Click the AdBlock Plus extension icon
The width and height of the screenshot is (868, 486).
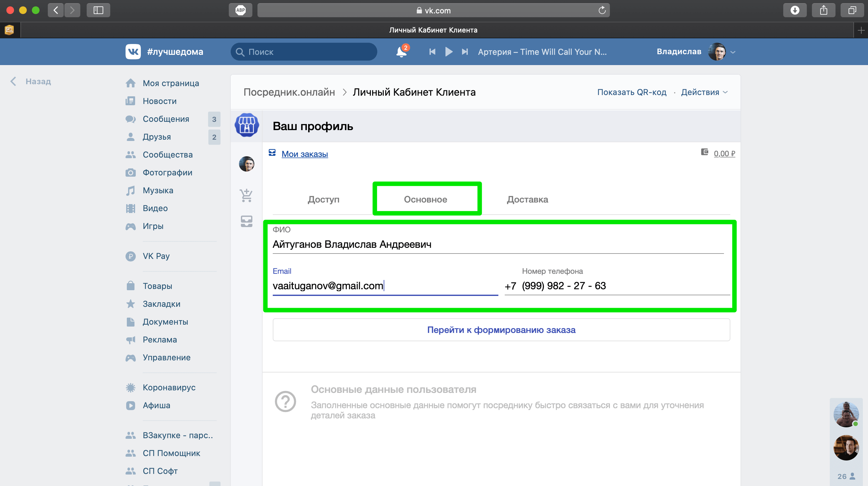(240, 10)
